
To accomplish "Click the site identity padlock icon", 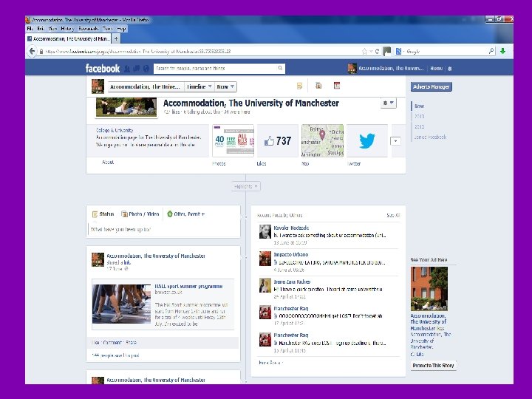I will pyautogui.click(x=41, y=52).
